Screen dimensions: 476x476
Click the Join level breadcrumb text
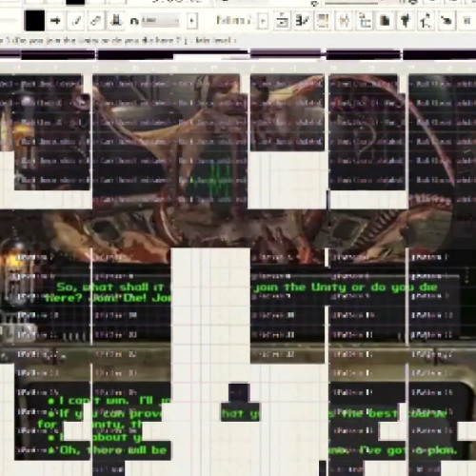[x=216, y=40]
